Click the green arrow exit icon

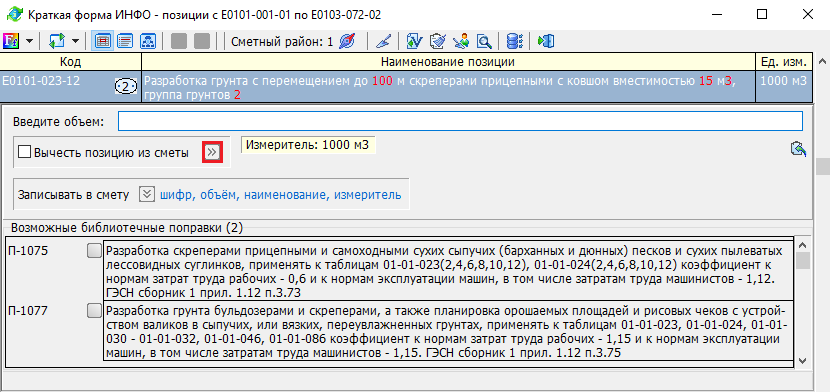click(x=546, y=41)
